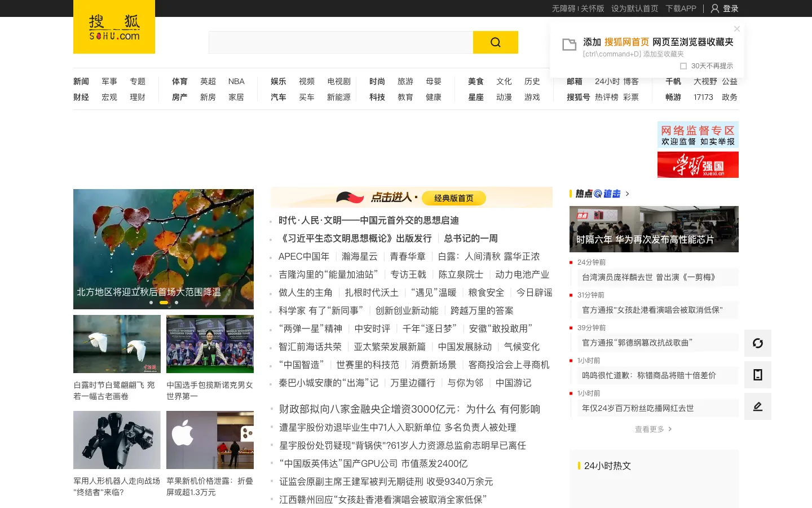Open 官方通报“郭德纲篡改抗战歌曲” item
Viewport: 812px width, 508px height.
click(637, 343)
